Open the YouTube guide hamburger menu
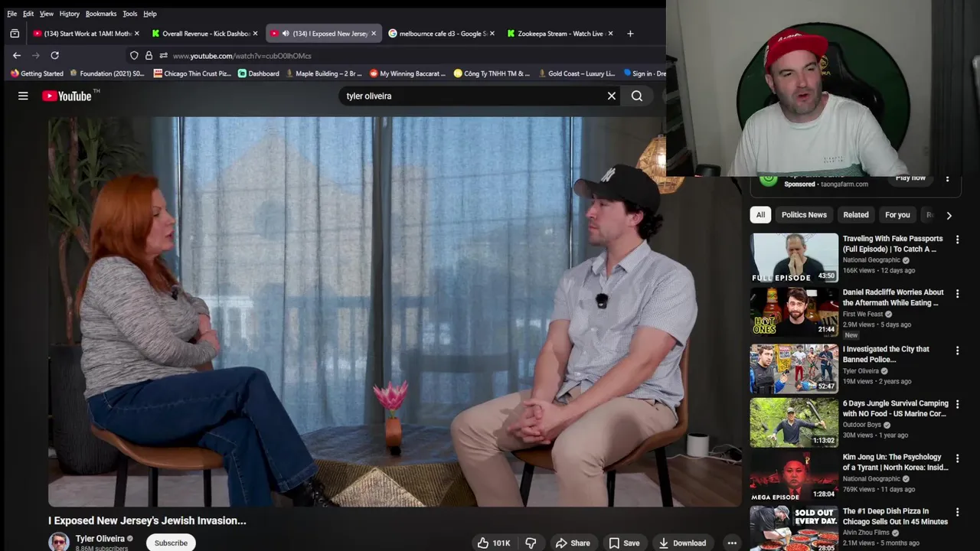 pyautogui.click(x=23, y=96)
